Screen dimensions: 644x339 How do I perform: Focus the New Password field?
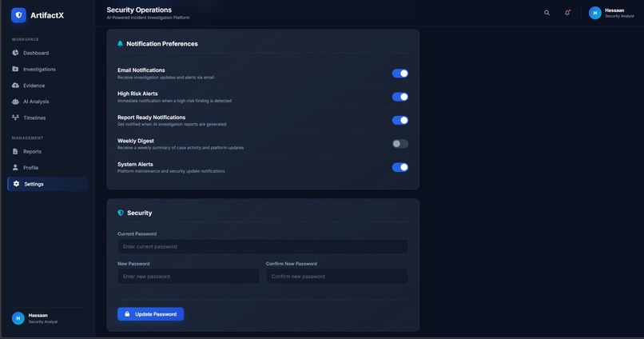click(189, 276)
